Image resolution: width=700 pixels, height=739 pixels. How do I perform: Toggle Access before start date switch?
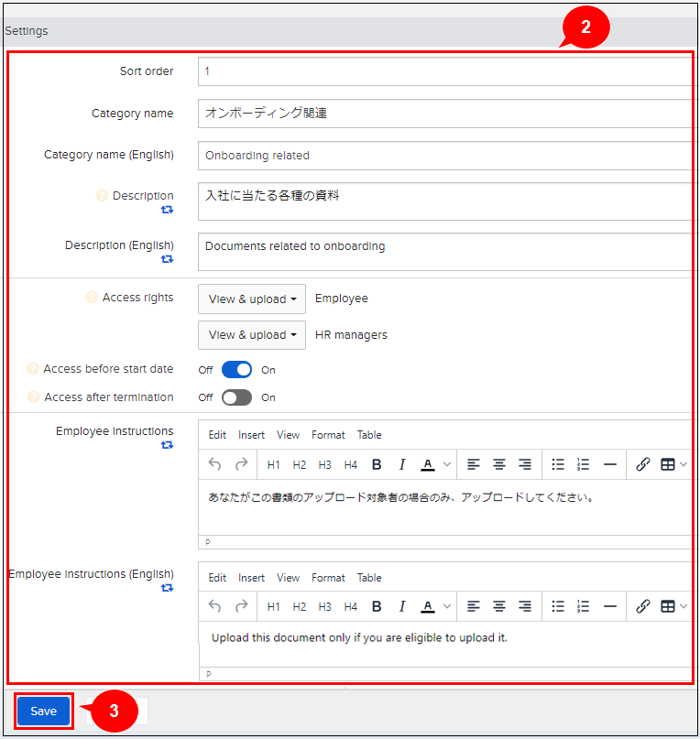click(x=236, y=370)
